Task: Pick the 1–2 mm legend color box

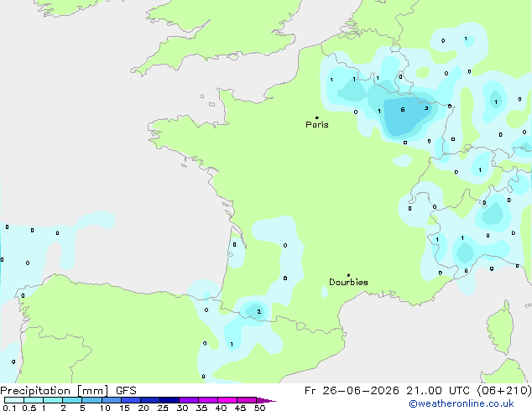Action: click(x=53, y=400)
